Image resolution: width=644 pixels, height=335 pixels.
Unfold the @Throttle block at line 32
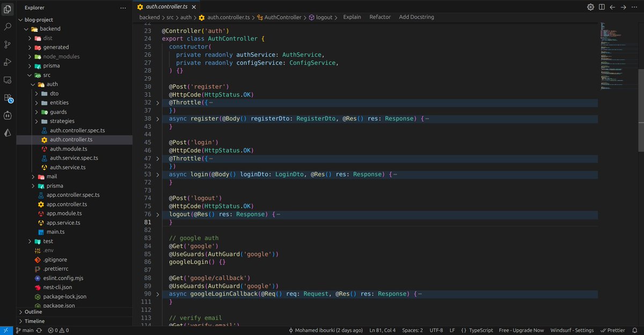pos(157,102)
